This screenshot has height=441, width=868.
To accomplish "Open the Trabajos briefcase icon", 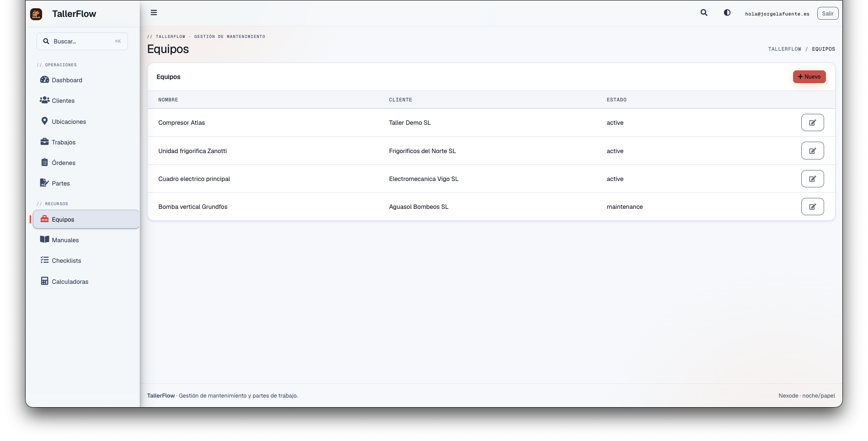I will pyautogui.click(x=45, y=142).
